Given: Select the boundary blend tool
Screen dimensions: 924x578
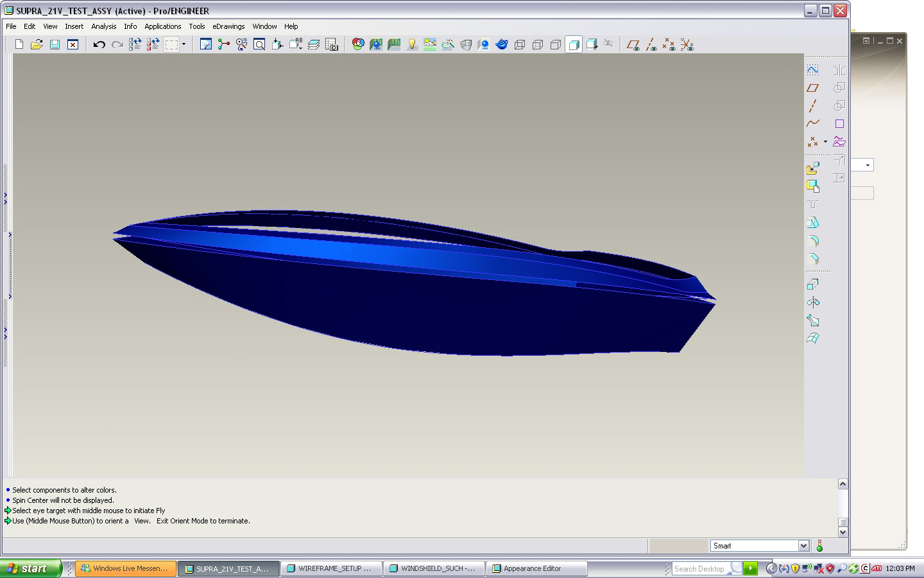Looking at the screenshot, I should click(x=813, y=338).
